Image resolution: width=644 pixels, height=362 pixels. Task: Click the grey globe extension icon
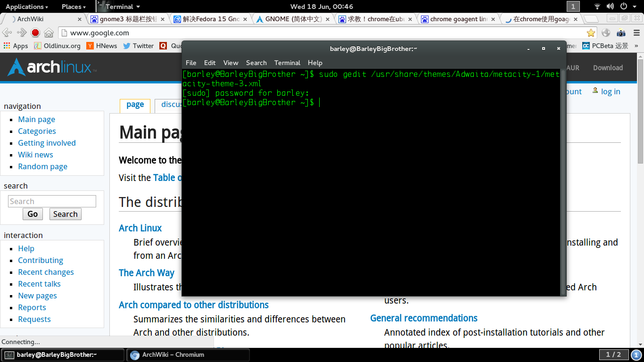pyautogui.click(x=606, y=33)
